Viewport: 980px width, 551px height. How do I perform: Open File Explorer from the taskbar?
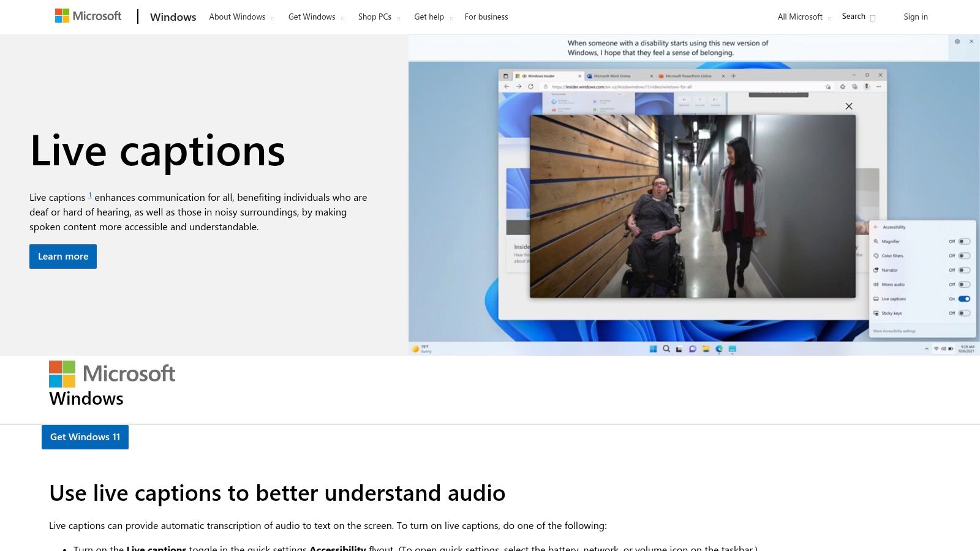tap(705, 349)
